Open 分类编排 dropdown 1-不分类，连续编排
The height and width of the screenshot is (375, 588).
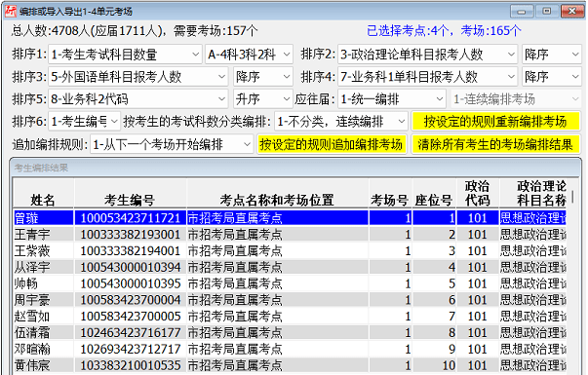(x=341, y=122)
